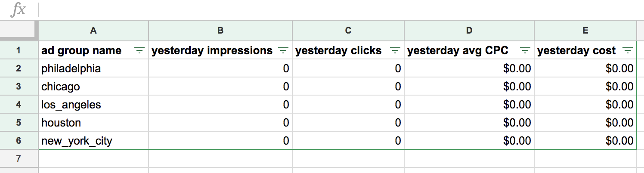Select row 4 header
644x173 pixels.
pyautogui.click(x=19, y=105)
